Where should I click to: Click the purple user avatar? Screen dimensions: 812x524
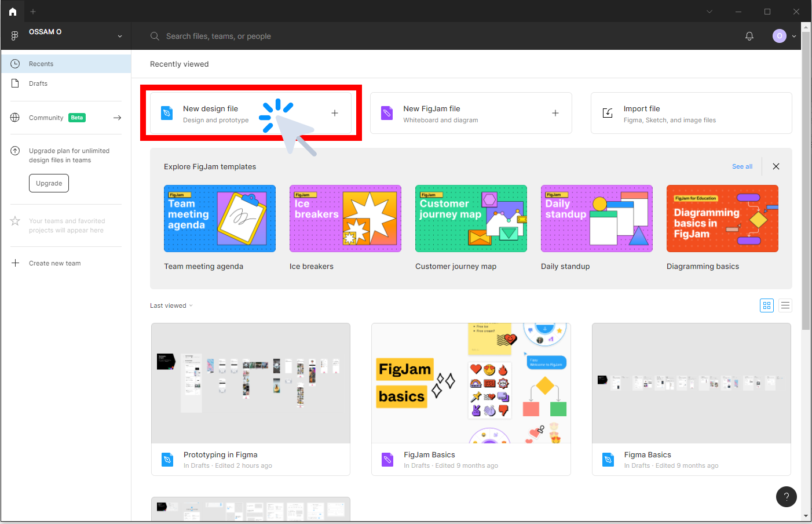(x=780, y=36)
